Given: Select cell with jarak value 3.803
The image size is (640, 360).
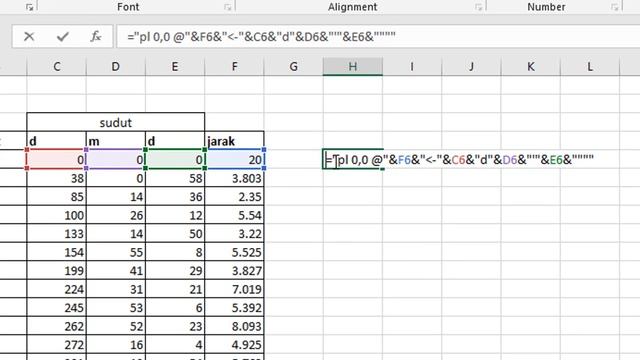Looking at the screenshot, I should 234,178.
